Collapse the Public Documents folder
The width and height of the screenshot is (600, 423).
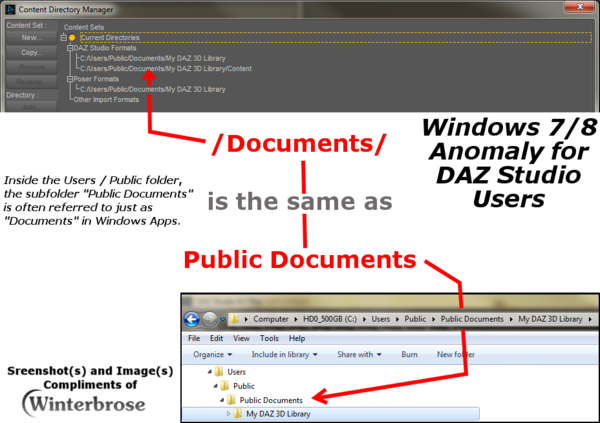[x=222, y=400]
